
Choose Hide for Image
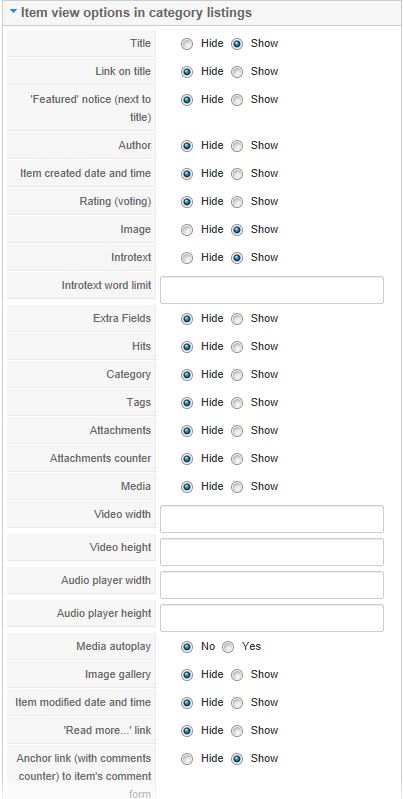pos(187,230)
